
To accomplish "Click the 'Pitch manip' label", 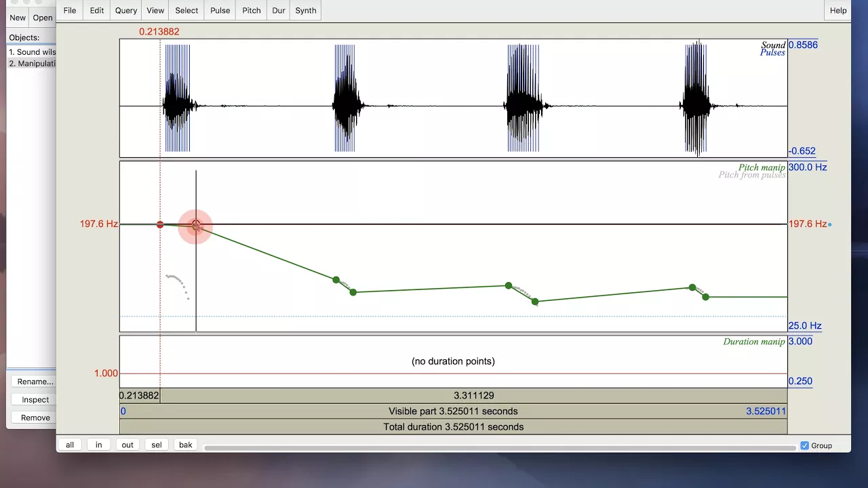I will click(x=762, y=167).
